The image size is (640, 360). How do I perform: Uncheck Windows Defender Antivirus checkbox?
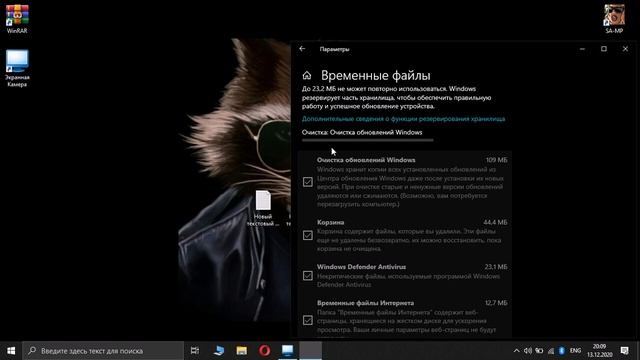pos(308,276)
